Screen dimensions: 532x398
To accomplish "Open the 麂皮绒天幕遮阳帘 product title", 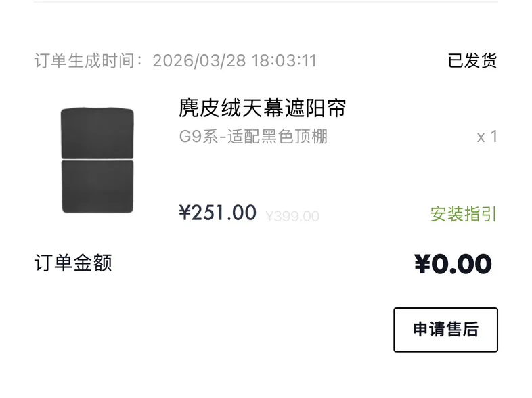I will (263, 108).
